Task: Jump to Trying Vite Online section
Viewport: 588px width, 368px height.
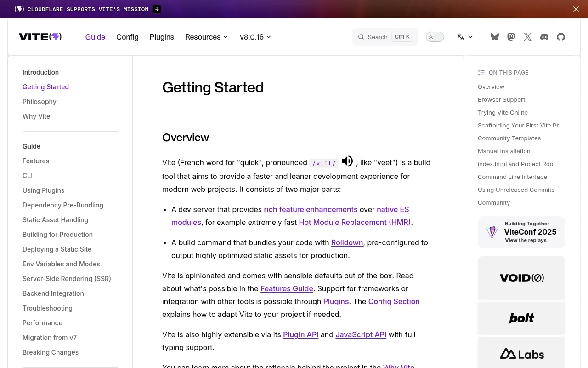Action: coord(503,112)
